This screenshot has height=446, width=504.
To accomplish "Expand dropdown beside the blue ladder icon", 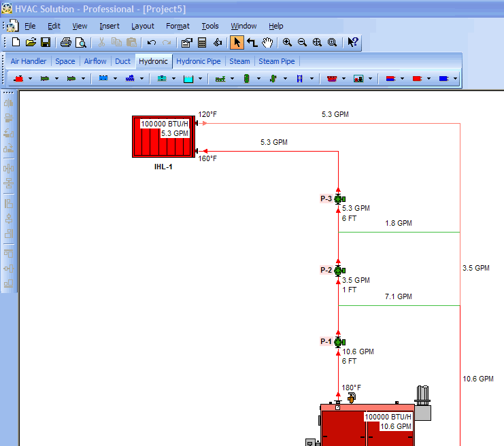I will [x=312, y=78].
